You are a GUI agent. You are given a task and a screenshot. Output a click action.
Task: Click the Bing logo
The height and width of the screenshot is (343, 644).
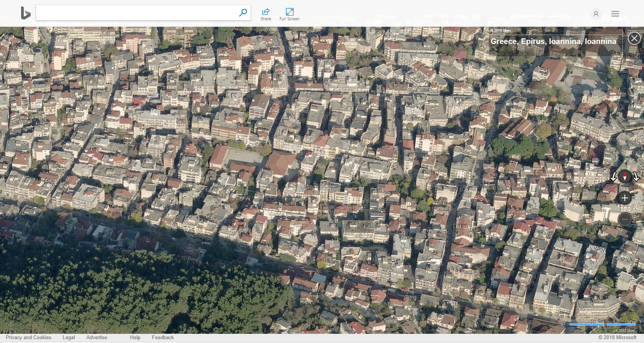point(25,13)
